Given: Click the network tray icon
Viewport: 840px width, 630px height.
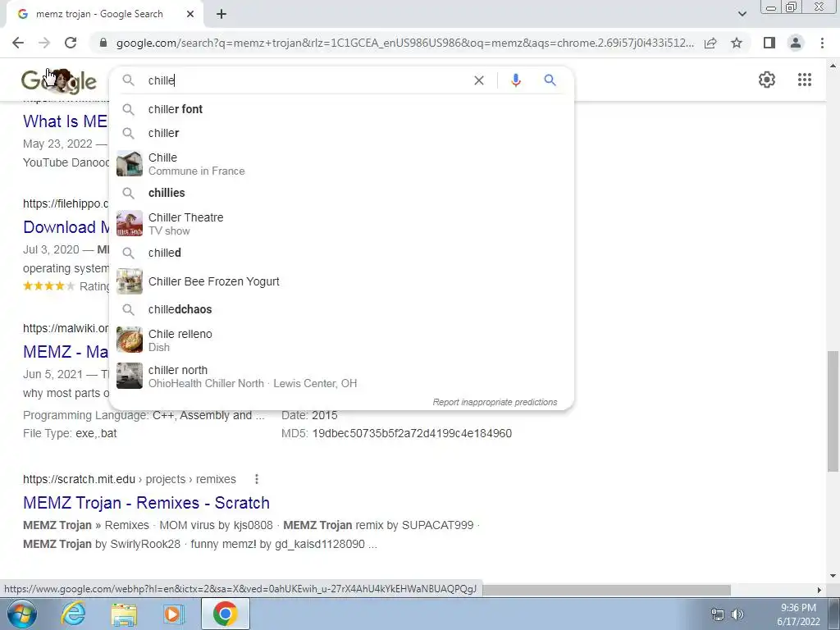Looking at the screenshot, I should point(717,614).
